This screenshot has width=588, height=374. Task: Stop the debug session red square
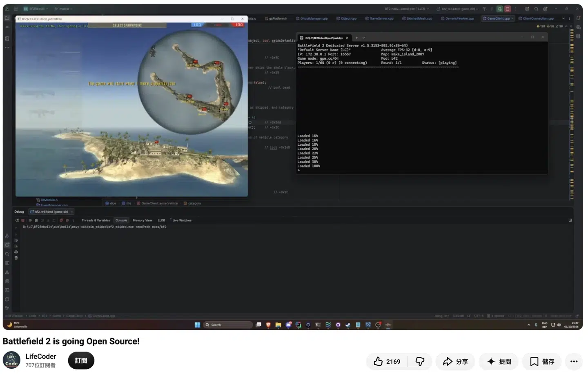(x=23, y=220)
